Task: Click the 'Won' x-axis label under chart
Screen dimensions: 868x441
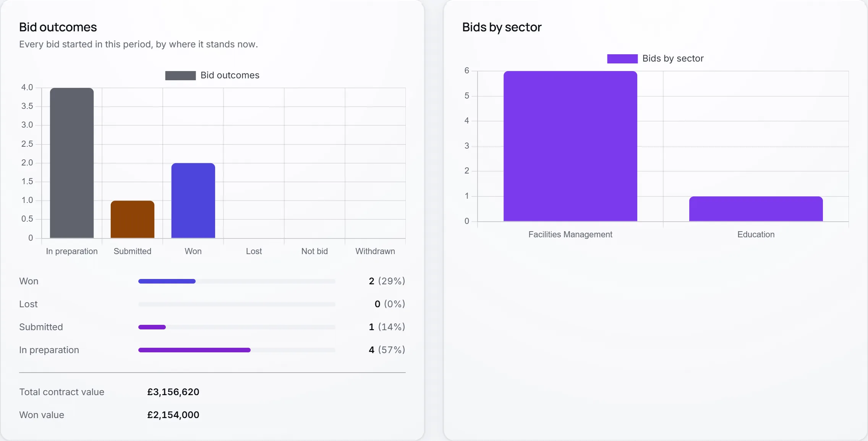Action: (x=193, y=251)
